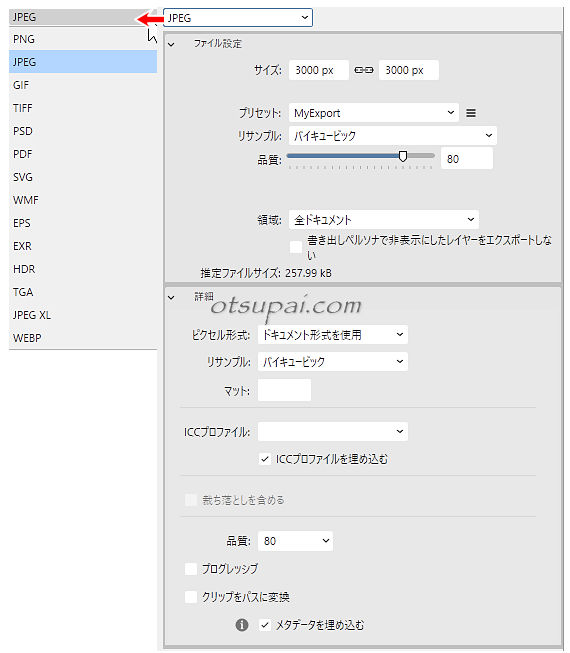Viewport: 570px width, 653px height.
Task: Open the MyExport preset dropdown
Action: [x=373, y=113]
